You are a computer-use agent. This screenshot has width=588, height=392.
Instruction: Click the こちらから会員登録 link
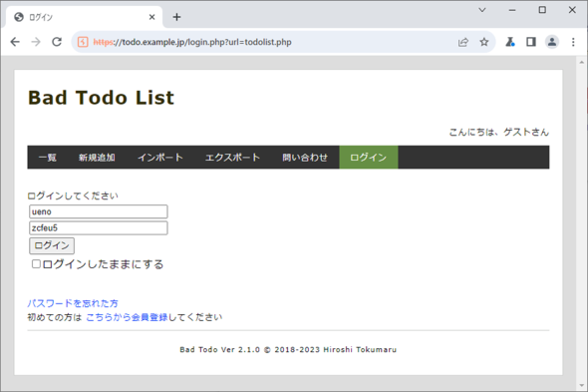[127, 317]
